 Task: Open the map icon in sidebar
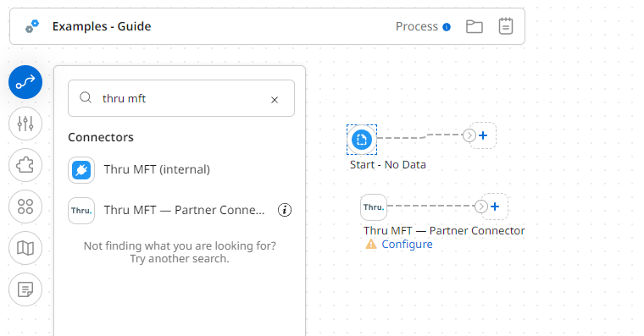[x=25, y=248]
